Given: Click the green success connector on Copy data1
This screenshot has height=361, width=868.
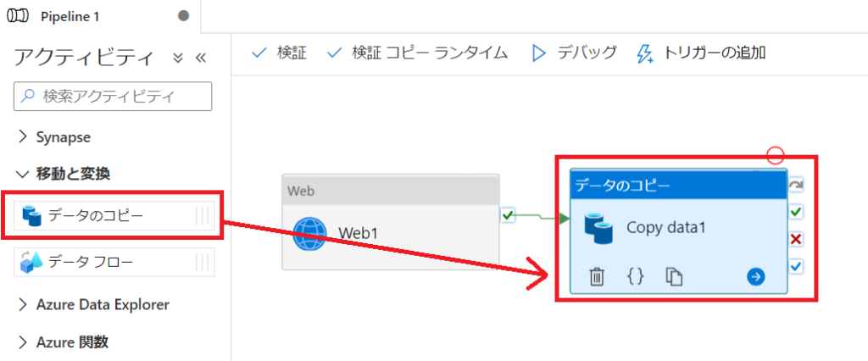Looking at the screenshot, I should tap(796, 212).
